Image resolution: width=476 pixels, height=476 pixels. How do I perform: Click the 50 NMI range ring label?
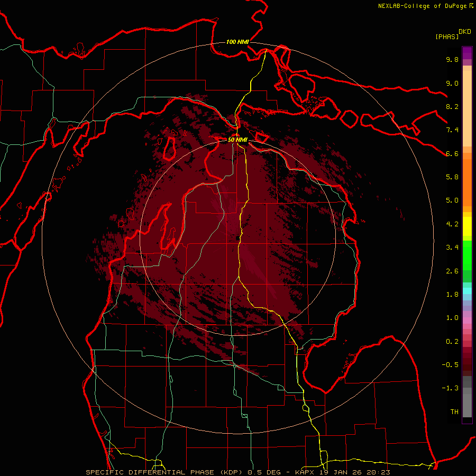237,140
